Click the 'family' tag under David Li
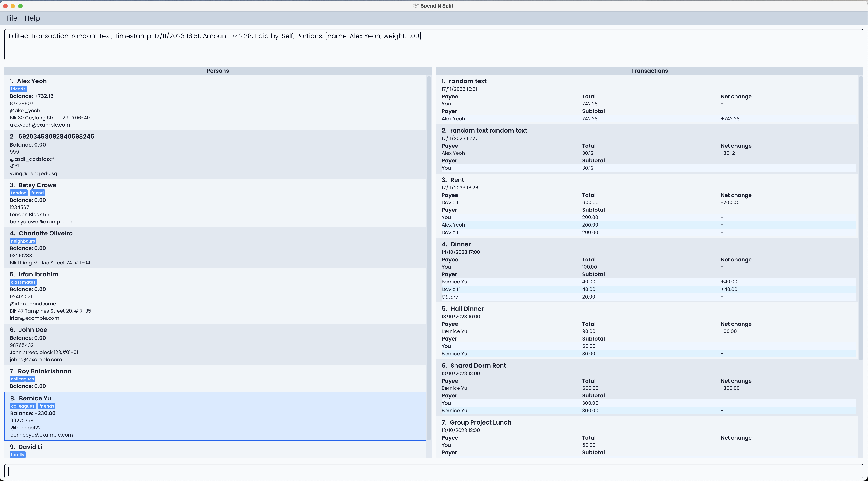 18,454
